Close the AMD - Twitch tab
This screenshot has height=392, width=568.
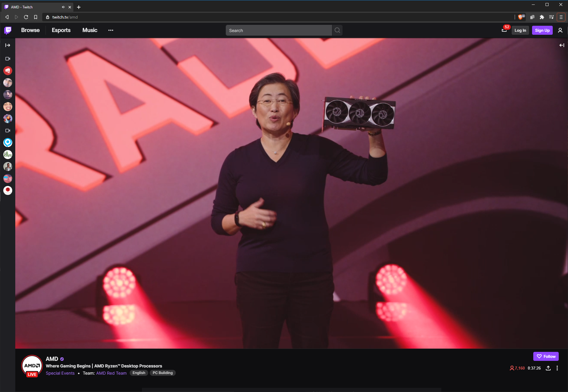[70, 7]
